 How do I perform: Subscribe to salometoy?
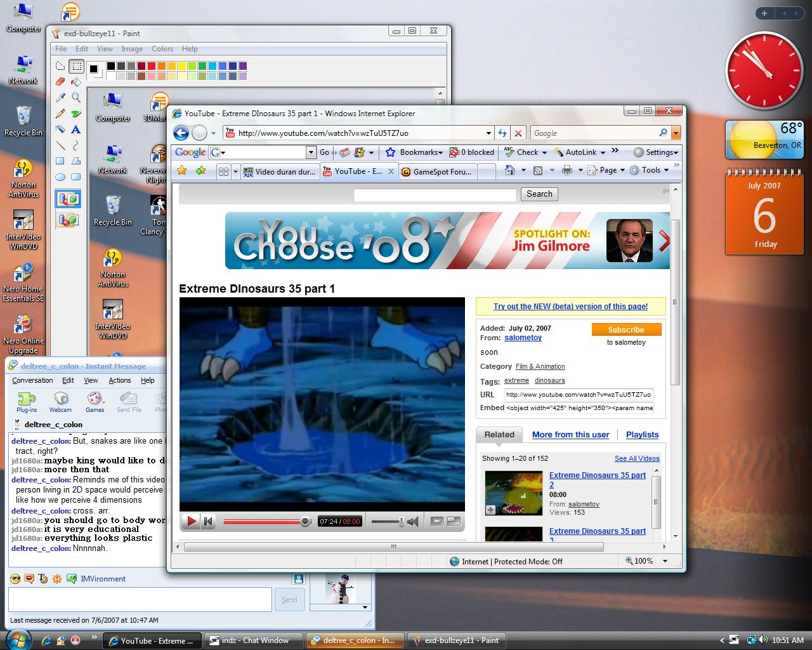(626, 329)
